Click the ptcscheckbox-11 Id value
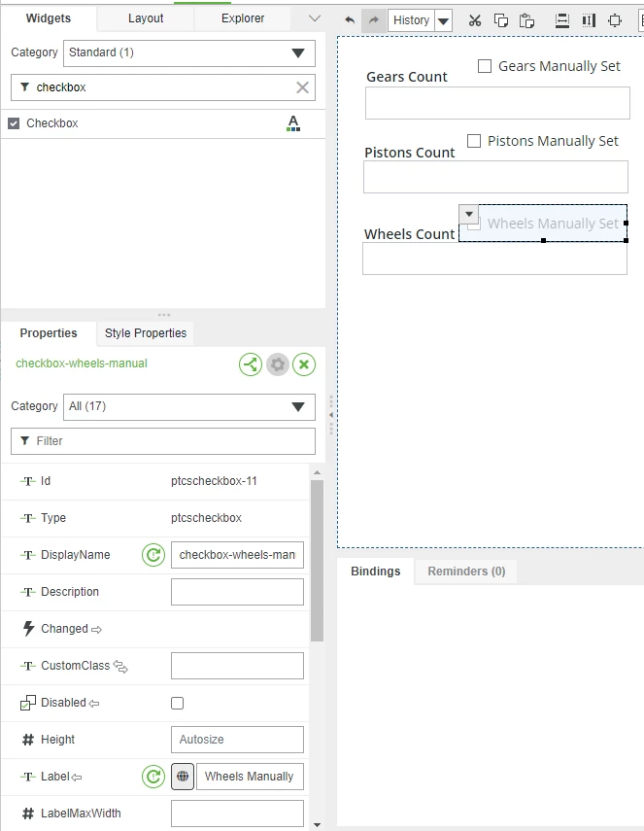The width and height of the screenshot is (644, 831). pos(214,481)
